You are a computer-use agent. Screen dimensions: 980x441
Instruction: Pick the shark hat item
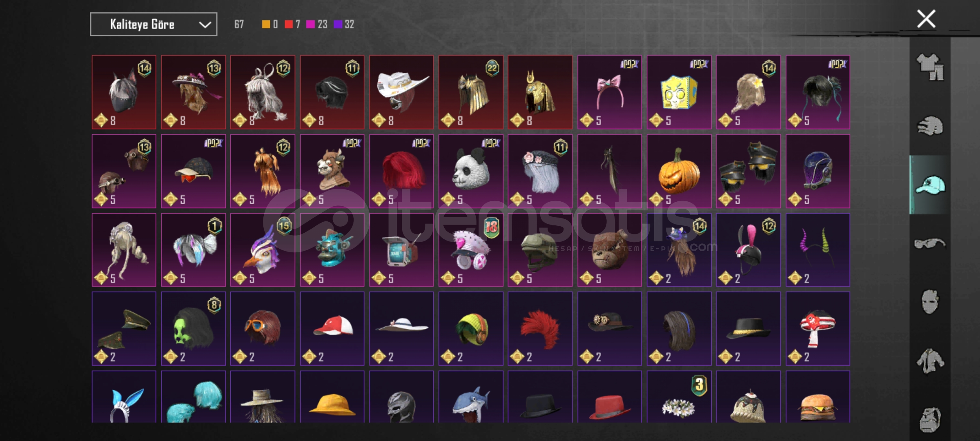[x=471, y=397]
